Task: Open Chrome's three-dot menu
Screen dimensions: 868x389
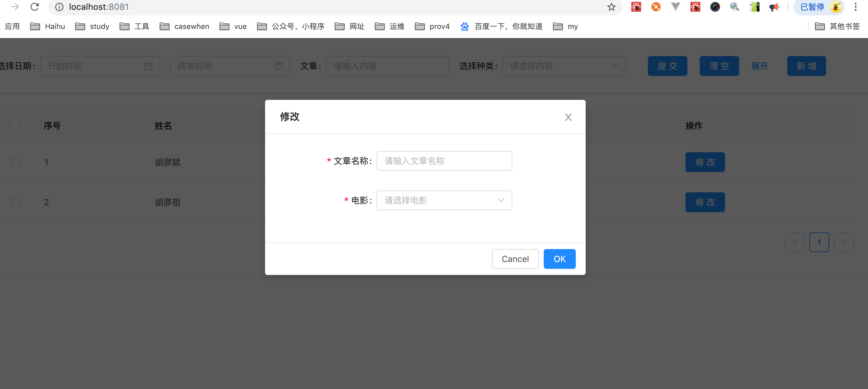Action: click(856, 7)
